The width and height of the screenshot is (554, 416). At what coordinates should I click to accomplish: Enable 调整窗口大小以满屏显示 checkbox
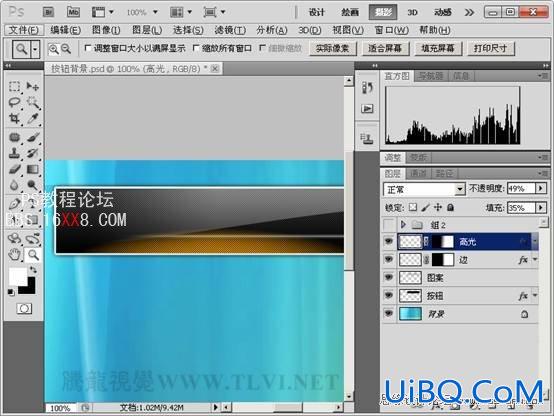pos(88,48)
